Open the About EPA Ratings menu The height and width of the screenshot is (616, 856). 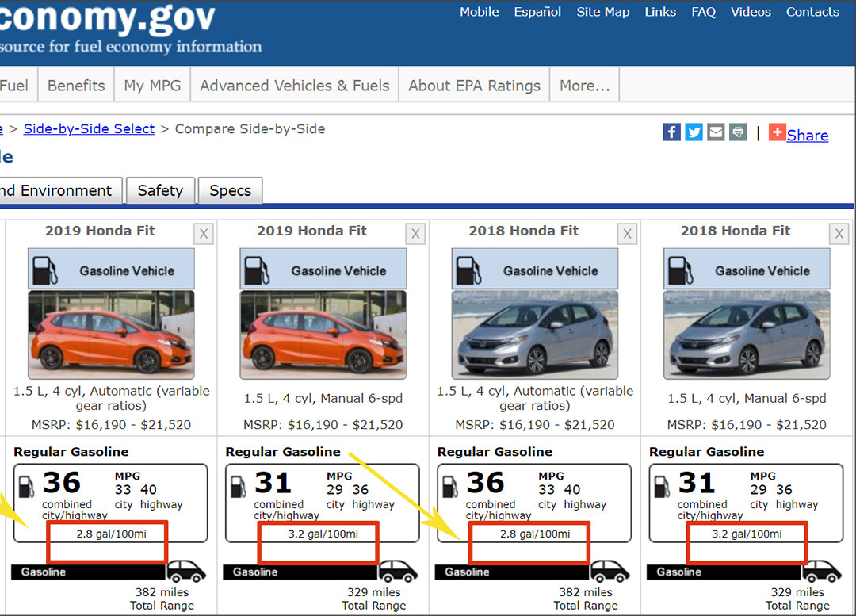[474, 86]
